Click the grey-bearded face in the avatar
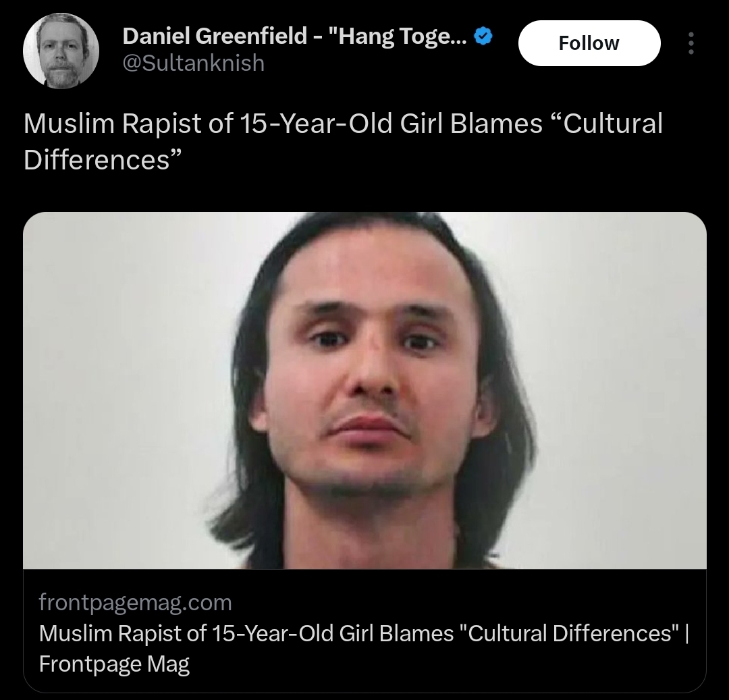This screenshot has height=700, width=729. tap(61, 53)
